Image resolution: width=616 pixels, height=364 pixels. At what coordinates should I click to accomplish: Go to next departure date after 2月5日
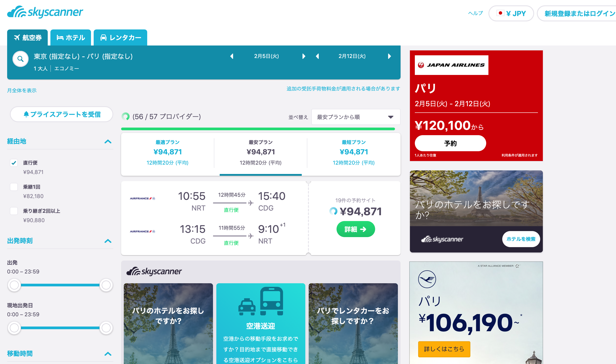pos(304,56)
